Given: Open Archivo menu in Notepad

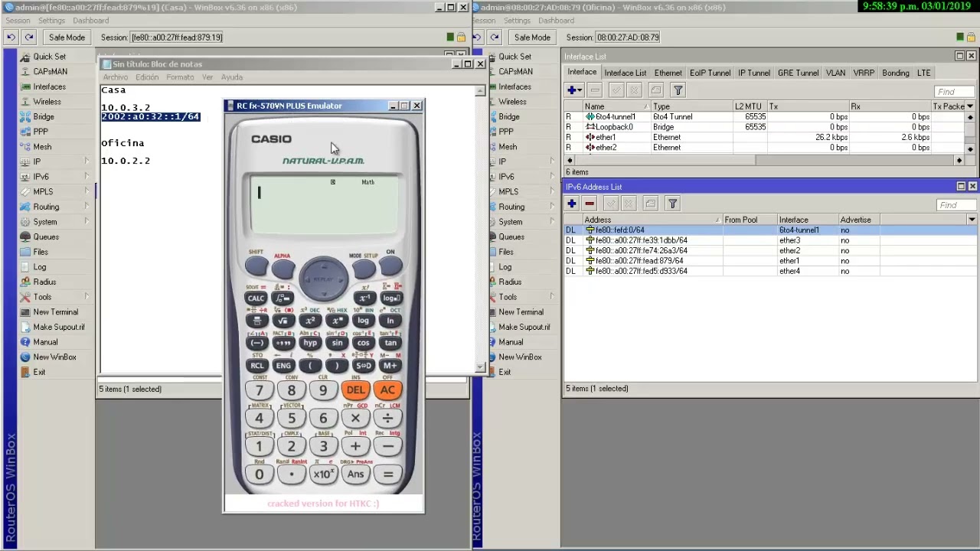Looking at the screenshot, I should pos(116,77).
